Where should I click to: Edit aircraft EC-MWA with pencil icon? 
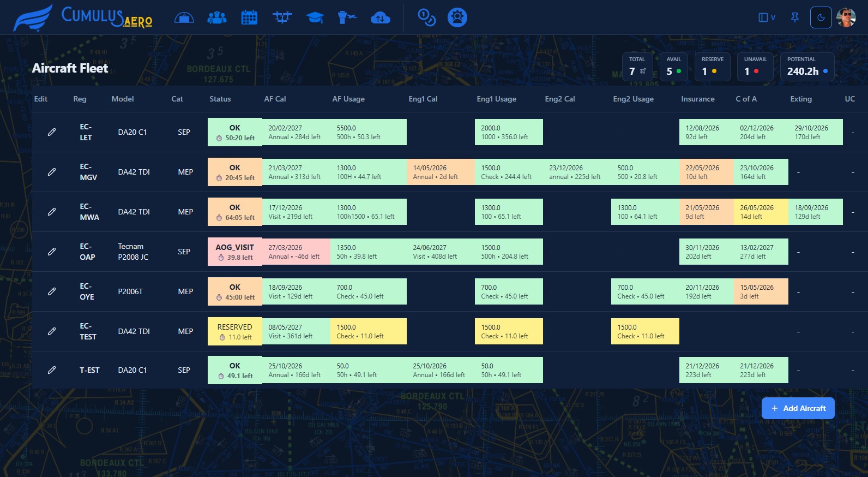(52, 212)
